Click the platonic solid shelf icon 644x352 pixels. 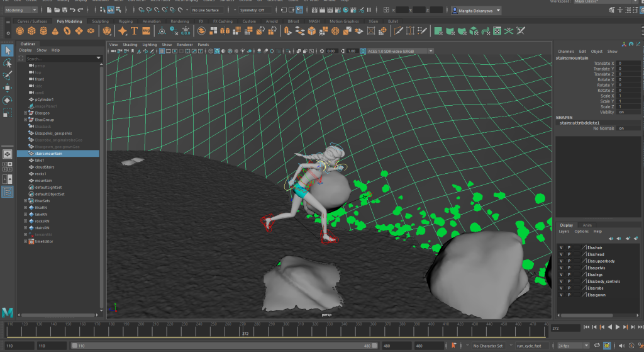coord(107,31)
